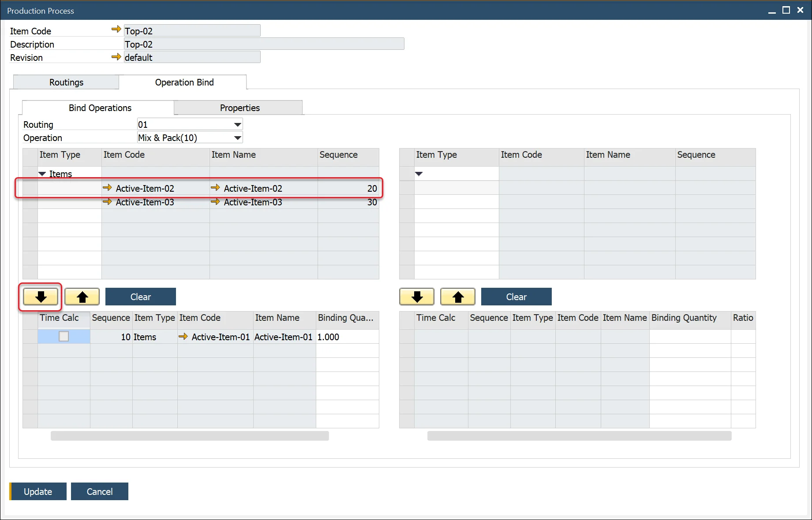Click the left grid horizontal scrollbar

click(190, 436)
